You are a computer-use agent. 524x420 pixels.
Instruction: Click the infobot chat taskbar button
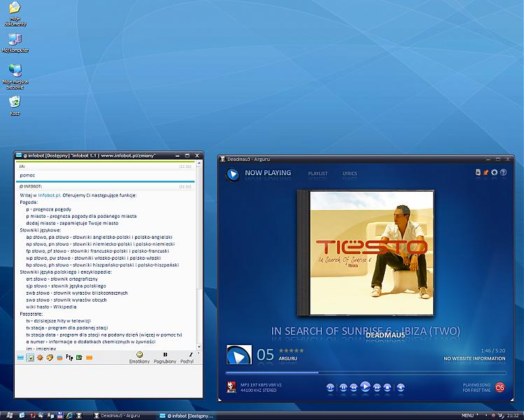tap(186, 416)
